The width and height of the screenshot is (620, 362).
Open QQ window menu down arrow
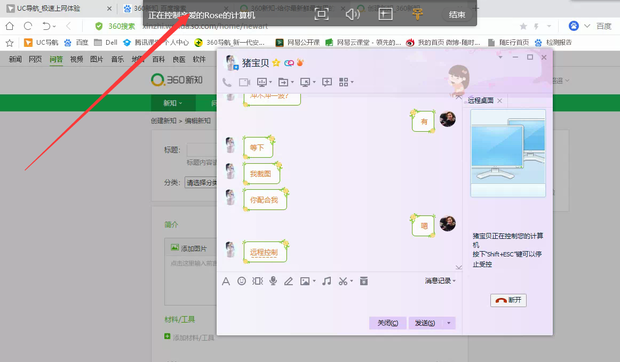click(500, 58)
